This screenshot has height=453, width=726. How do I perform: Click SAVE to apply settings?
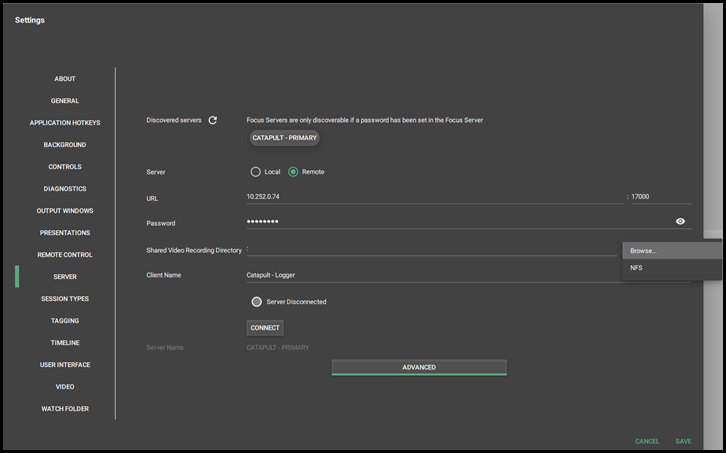(683, 441)
